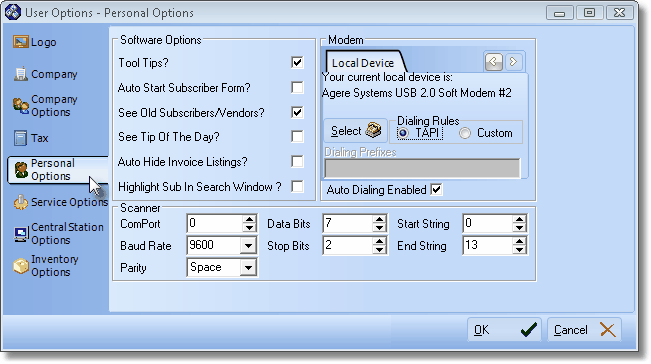
Task: Increase the ComPort value
Action: pos(250,219)
